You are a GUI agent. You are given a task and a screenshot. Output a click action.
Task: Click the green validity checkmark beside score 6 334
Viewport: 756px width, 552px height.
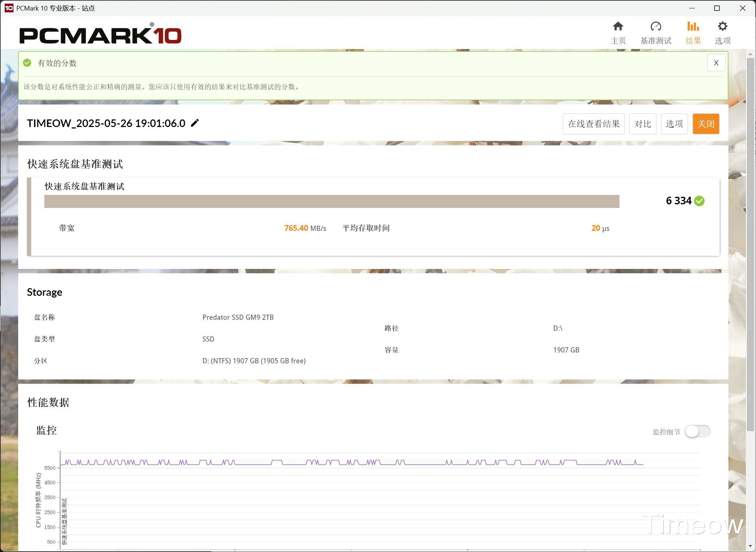click(699, 201)
